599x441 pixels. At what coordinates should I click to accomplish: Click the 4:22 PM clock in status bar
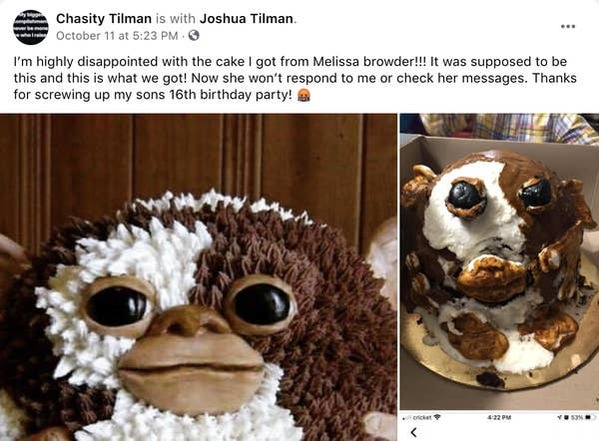click(x=499, y=417)
